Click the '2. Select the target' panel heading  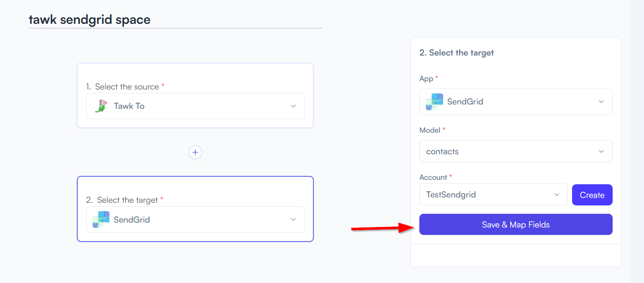(456, 53)
